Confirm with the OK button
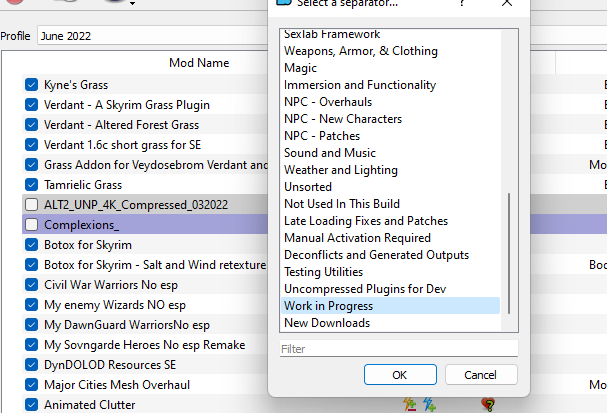Viewport: 607px width, 413px height. coord(400,375)
